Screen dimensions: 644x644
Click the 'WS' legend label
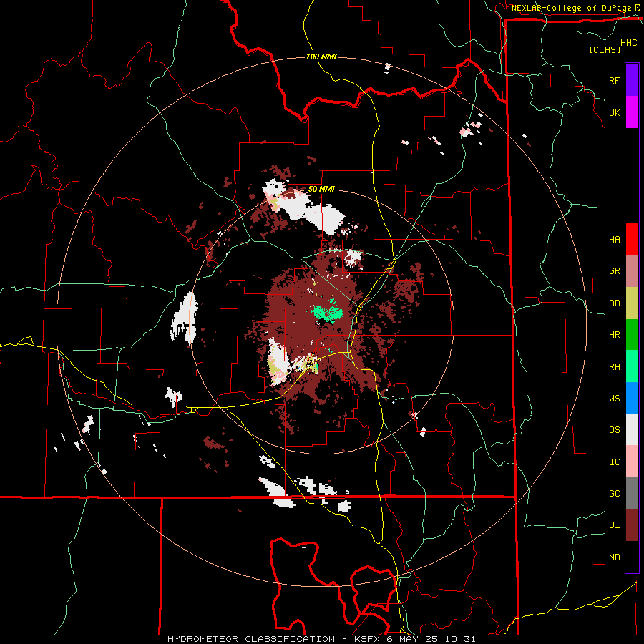pyautogui.click(x=614, y=398)
